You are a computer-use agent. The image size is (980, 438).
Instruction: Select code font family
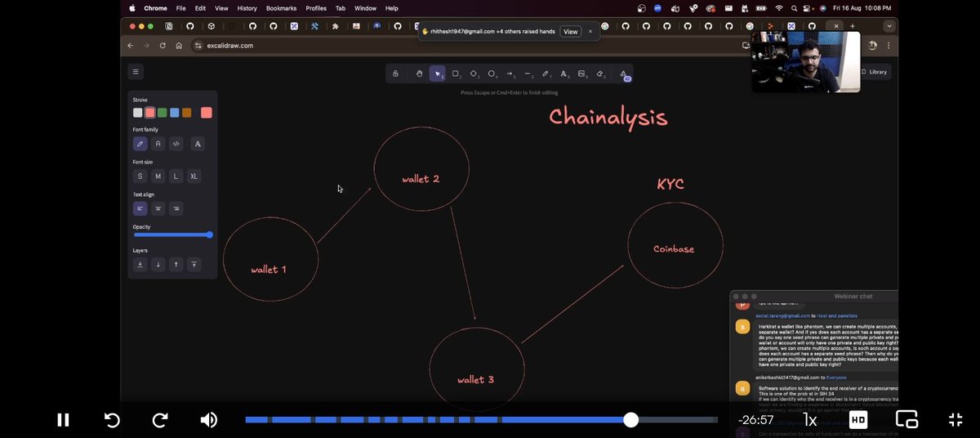(176, 144)
